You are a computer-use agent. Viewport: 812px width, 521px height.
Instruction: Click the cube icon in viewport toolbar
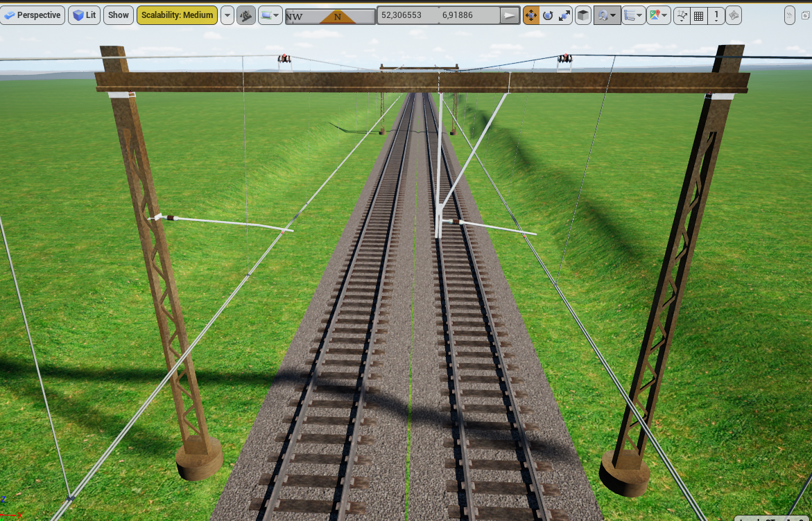point(584,15)
